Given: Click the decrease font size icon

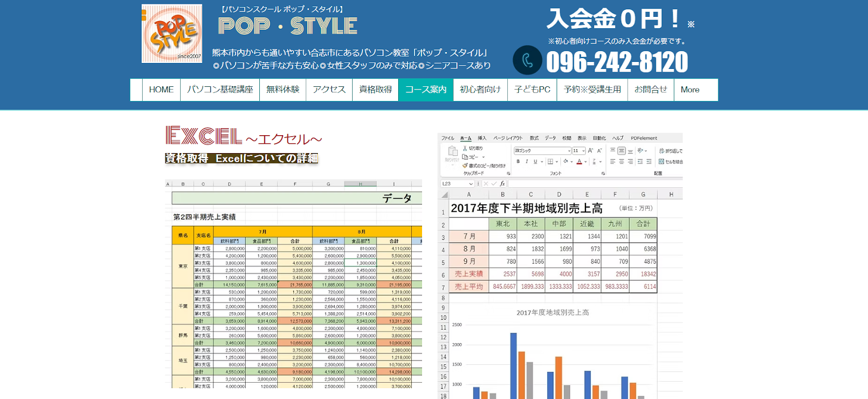Looking at the screenshot, I should [x=599, y=150].
